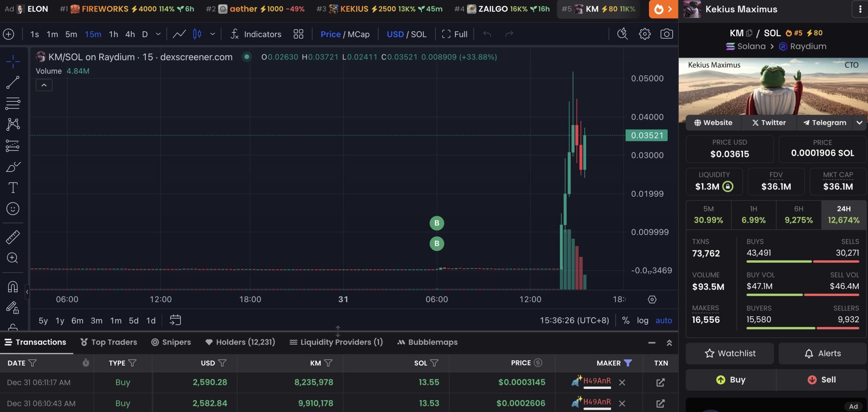
Task: Take a chart snapshot with camera
Action: (x=667, y=34)
